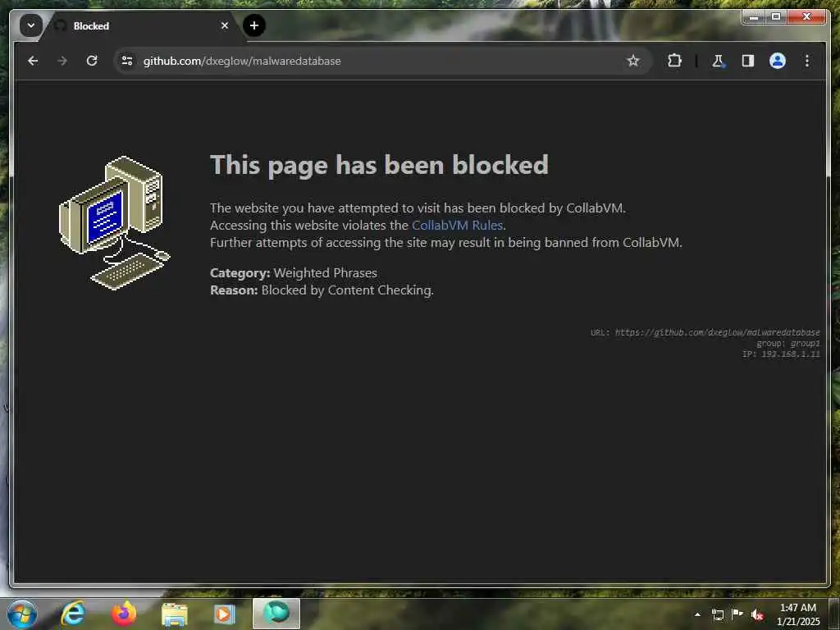Open the network tray icon
Viewport: 840px width, 630px height.
point(718,614)
